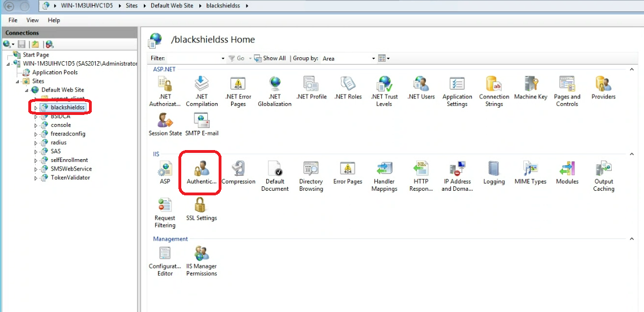Open the Authentication feature

tap(201, 173)
